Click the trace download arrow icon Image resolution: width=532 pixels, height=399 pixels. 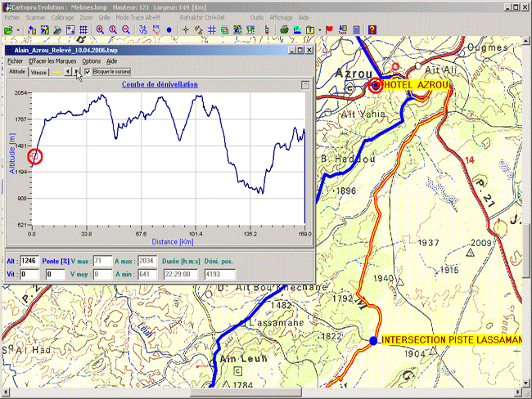(x=343, y=30)
